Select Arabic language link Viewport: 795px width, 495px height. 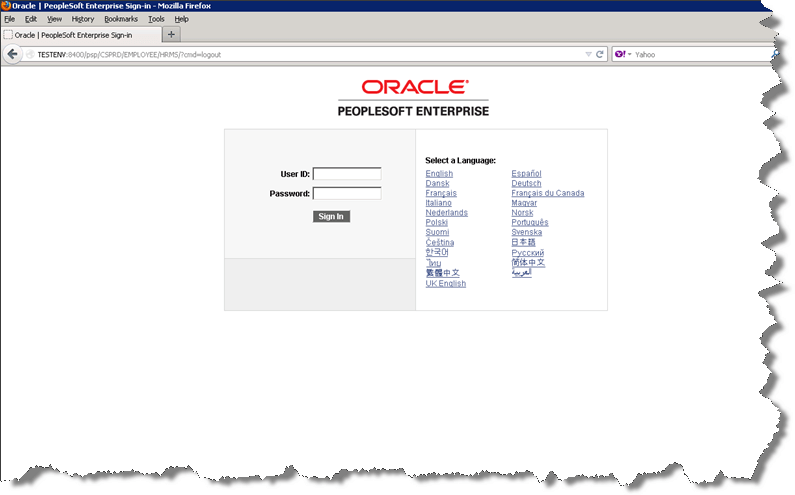(521, 272)
